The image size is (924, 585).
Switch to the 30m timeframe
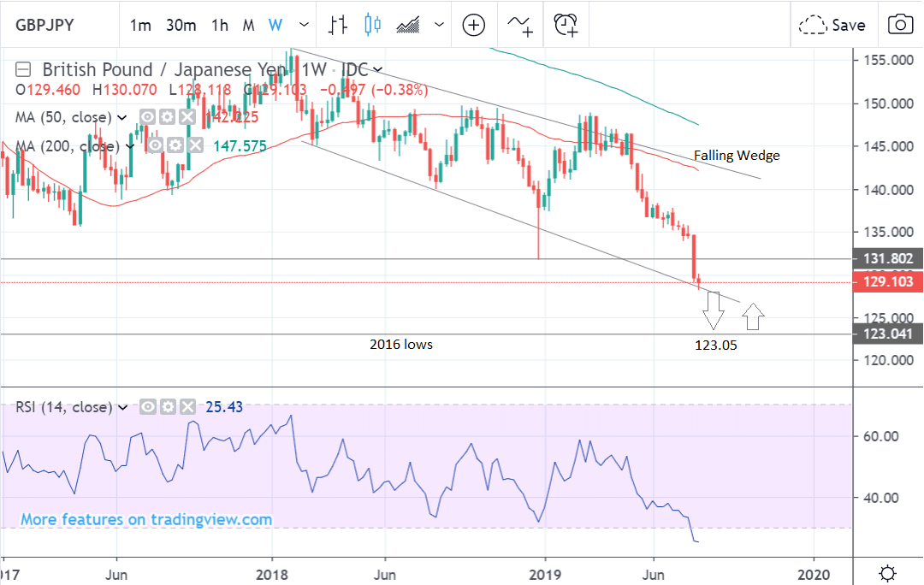(181, 25)
